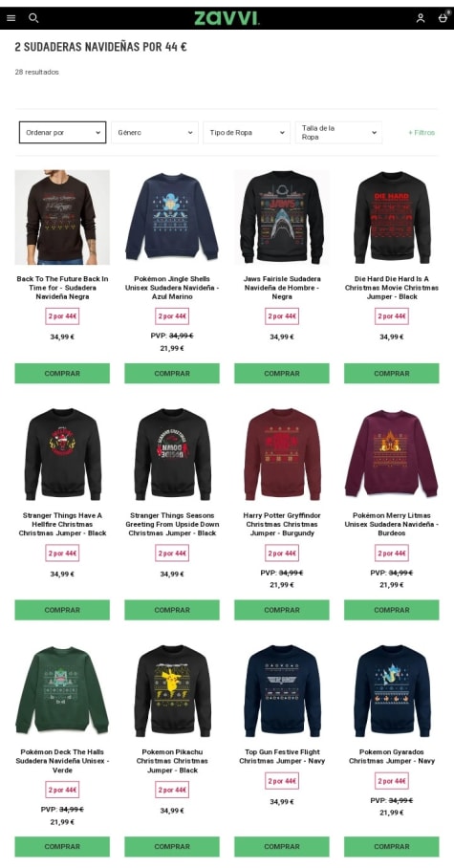Image resolution: width=454 pixels, height=868 pixels.
Task: Buy the Back To The Future sweatshirt
Action: point(62,373)
